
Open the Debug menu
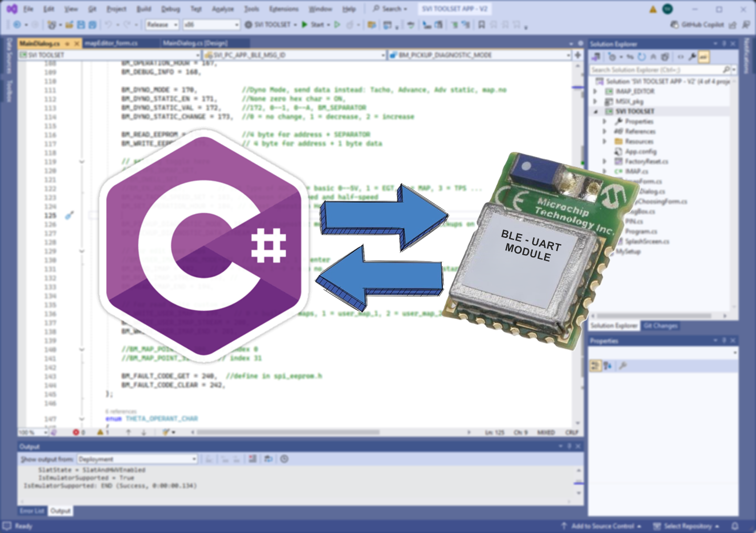click(170, 9)
